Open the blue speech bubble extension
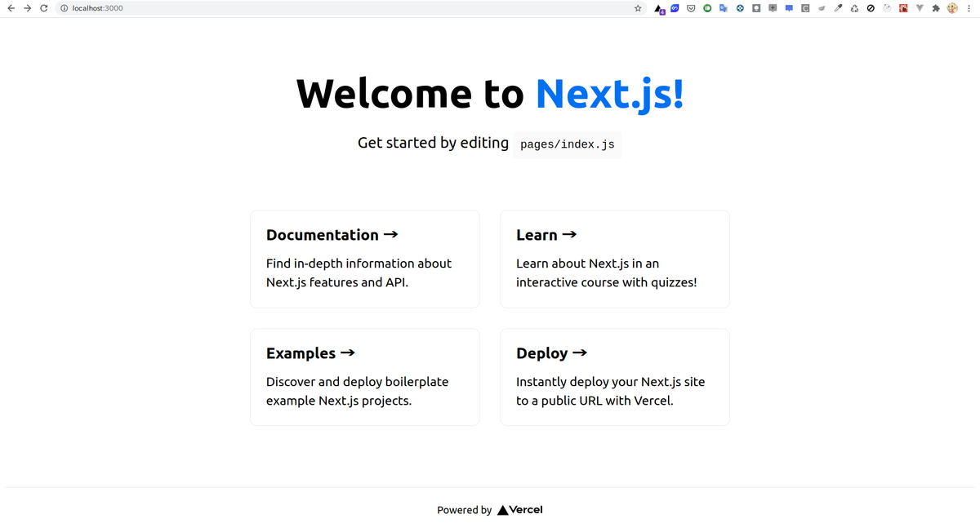The image size is (980, 532). click(x=789, y=8)
